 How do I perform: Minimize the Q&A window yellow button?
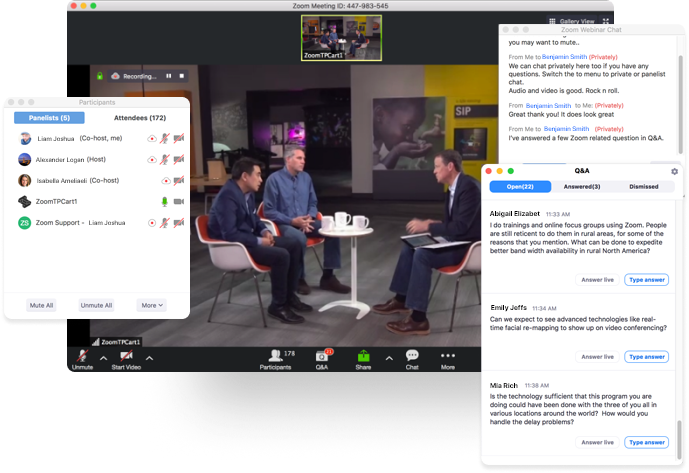coord(500,171)
